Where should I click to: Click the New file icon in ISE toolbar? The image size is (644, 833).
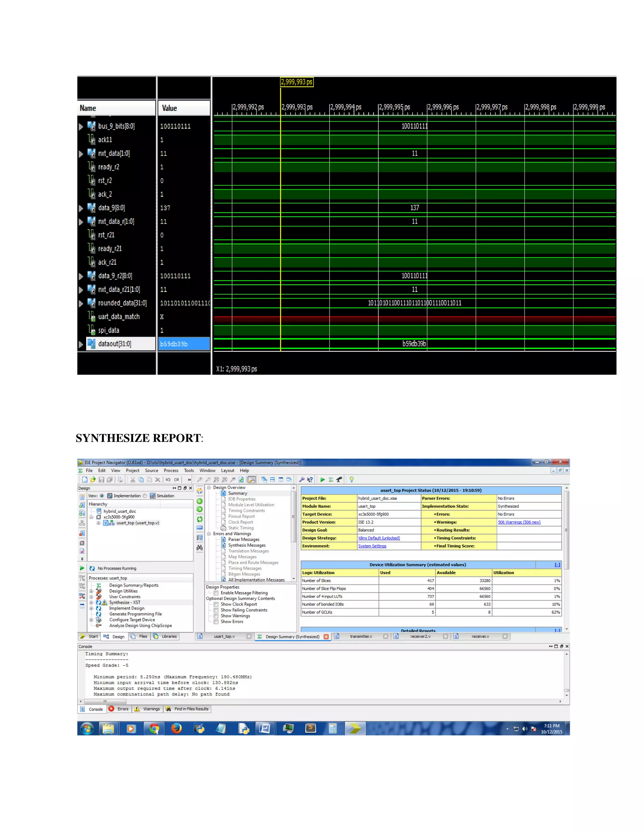(x=85, y=479)
